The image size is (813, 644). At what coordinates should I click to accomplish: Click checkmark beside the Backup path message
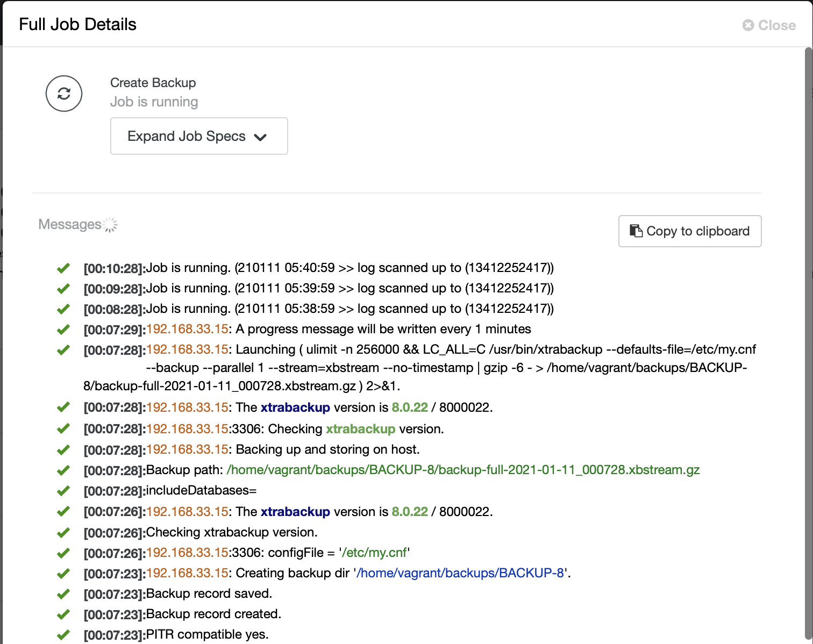point(63,470)
